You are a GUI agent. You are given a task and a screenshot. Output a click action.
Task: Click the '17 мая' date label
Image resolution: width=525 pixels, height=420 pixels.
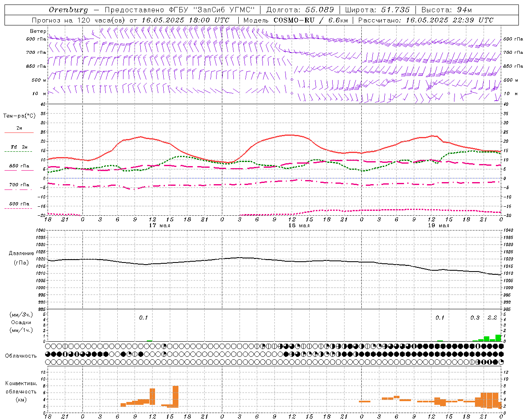point(160,226)
